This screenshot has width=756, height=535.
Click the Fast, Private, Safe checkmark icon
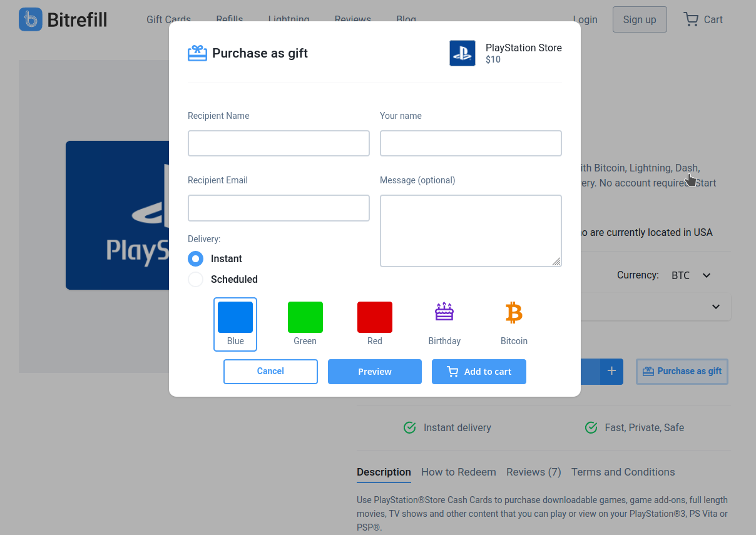[591, 427]
